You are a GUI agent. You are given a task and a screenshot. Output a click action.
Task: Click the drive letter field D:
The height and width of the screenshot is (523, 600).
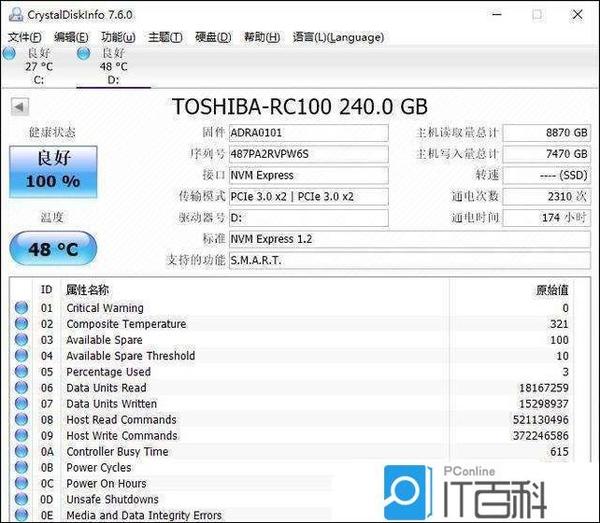click(309, 218)
